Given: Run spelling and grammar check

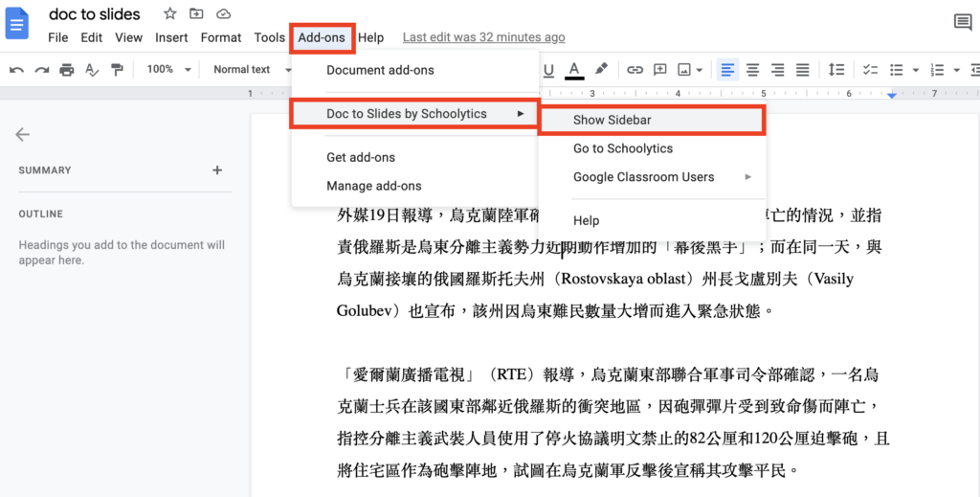Looking at the screenshot, I should pos(92,69).
